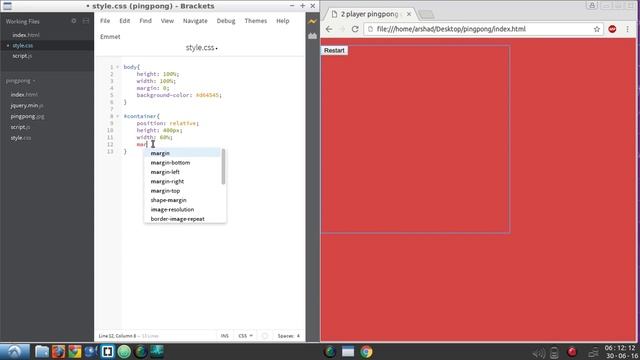
Task: Open the Emmet menu
Action: click(x=110, y=37)
